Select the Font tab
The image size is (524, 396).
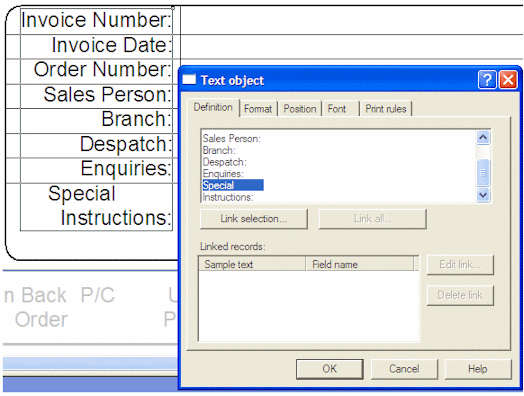[x=337, y=109]
